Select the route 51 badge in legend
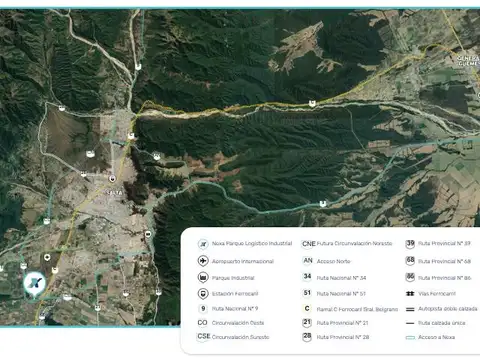Screen dimensions: 480x360 [307, 293]
